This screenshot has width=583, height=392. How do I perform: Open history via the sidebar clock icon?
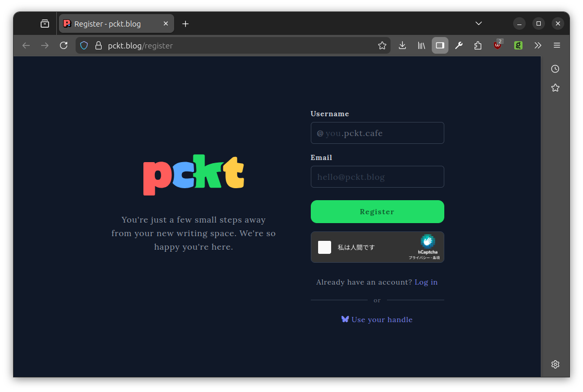(555, 68)
